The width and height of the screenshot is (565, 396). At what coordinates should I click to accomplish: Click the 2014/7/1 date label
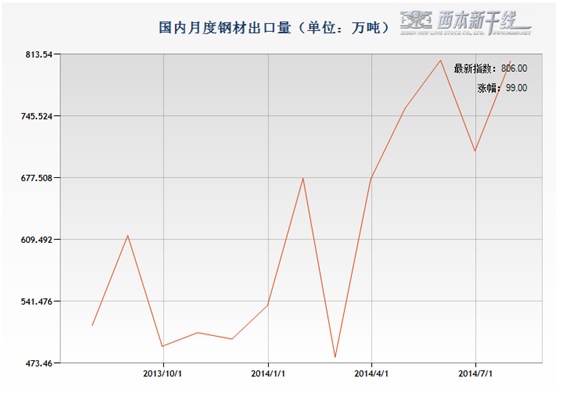476,374
